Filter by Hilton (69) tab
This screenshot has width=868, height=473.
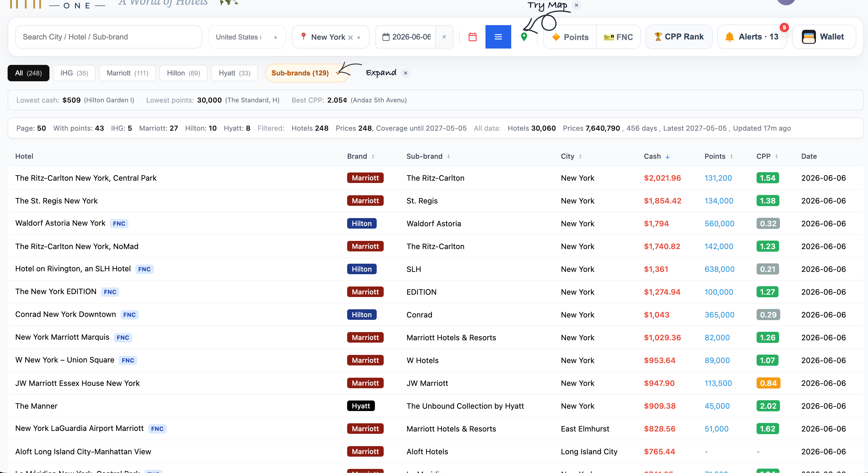coord(183,73)
